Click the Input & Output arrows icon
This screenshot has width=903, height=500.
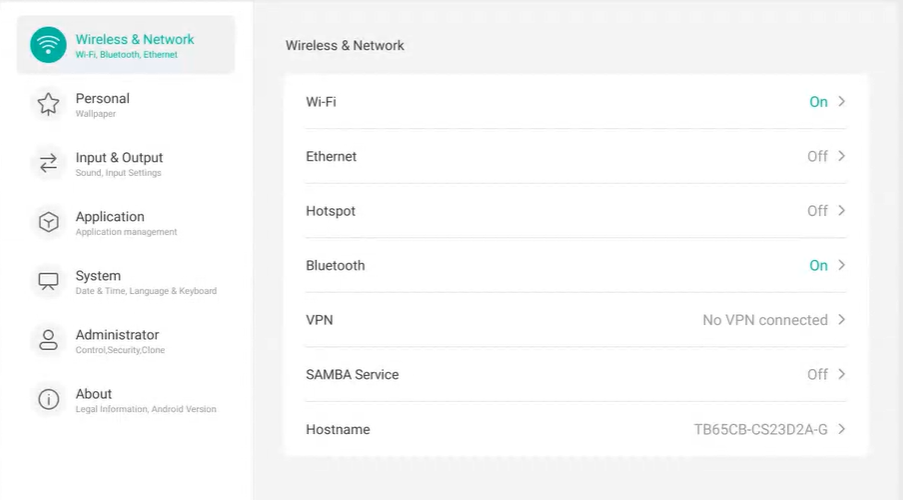(x=48, y=163)
